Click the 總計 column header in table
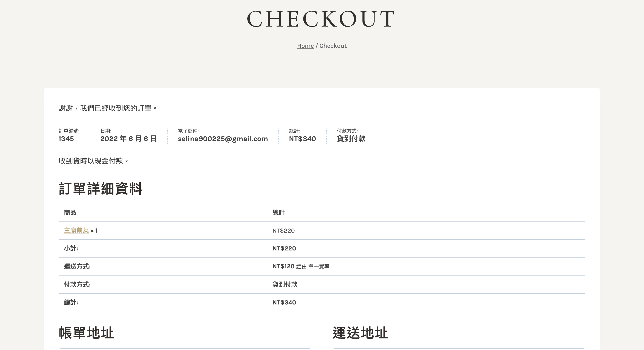 pyautogui.click(x=278, y=213)
